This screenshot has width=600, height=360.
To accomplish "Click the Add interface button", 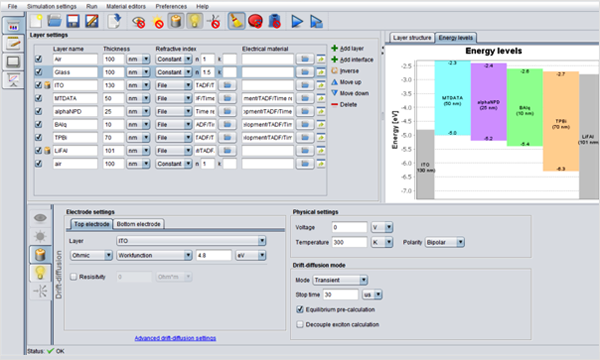I will [x=352, y=59].
